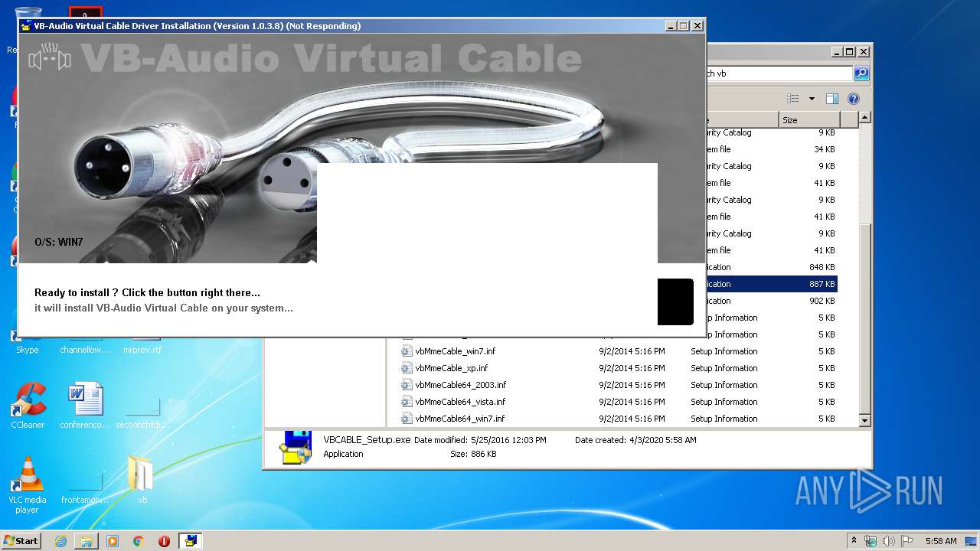Click the Date modified value 5/25/2016 12:03 PM
The height and width of the screenshot is (551, 980).
pos(508,440)
